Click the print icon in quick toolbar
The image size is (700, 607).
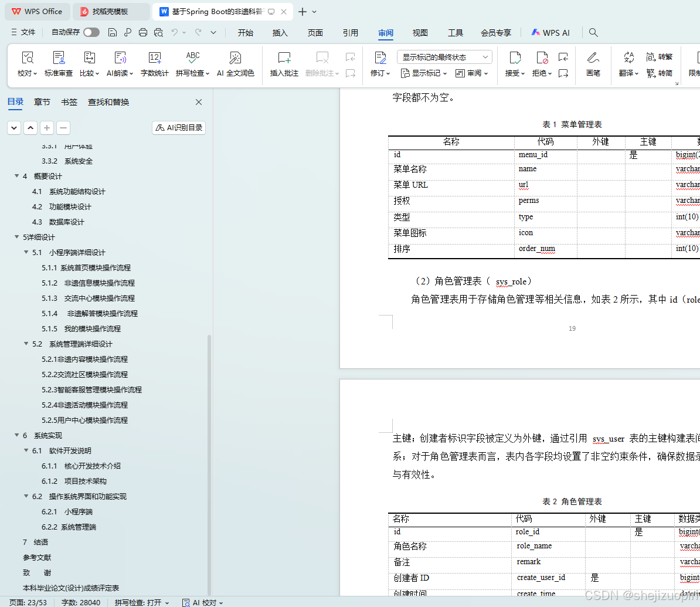[143, 32]
